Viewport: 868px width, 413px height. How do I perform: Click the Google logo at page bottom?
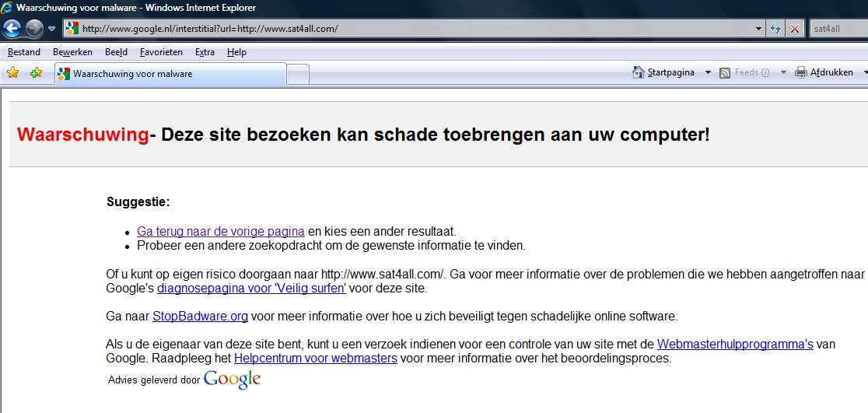(x=232, y=380)
